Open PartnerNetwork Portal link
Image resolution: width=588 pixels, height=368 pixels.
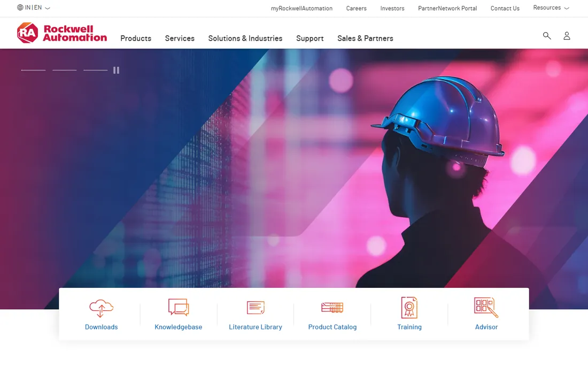(x=447, y=8)
